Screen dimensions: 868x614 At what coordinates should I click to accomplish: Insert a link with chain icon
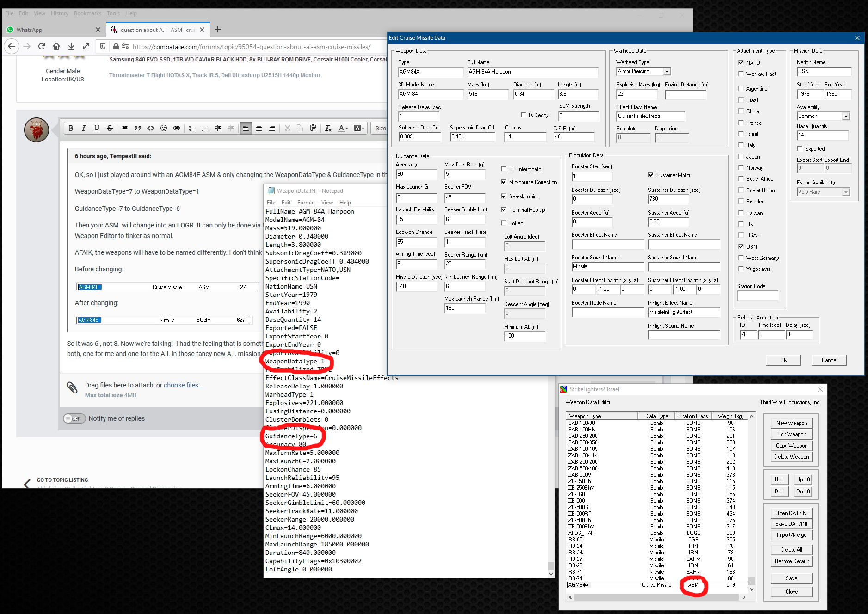pyautogui.click(x=125, y=129)
